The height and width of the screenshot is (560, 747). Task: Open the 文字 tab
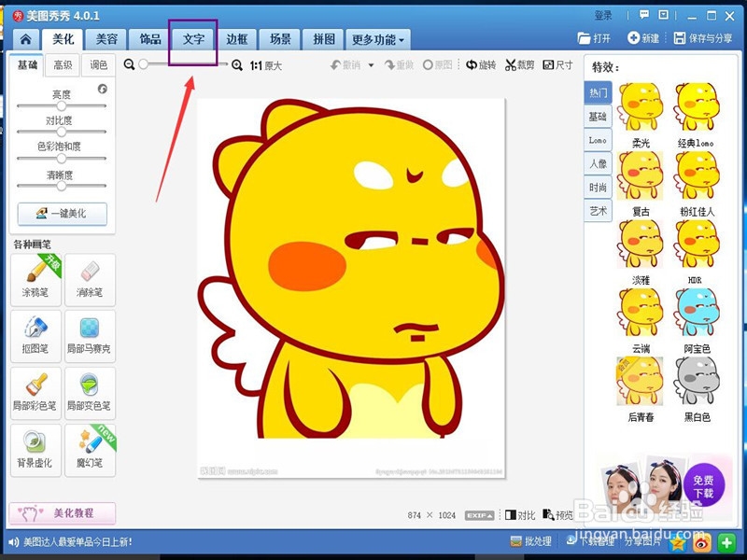point(193,39)
